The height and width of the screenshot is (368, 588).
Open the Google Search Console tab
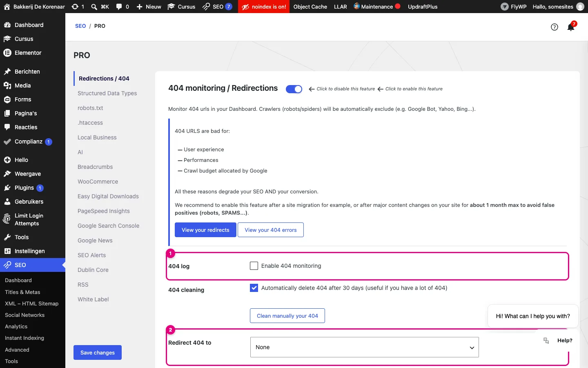tap(109, 226)
